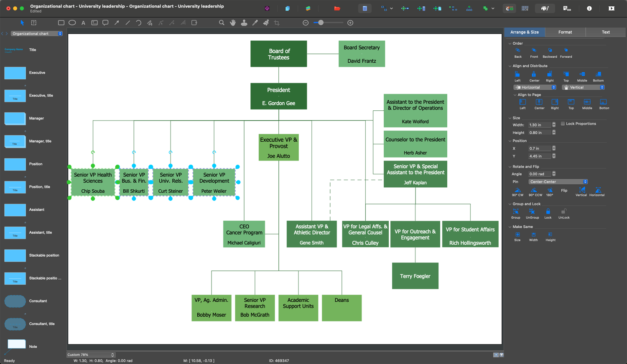The width and height of the screenshot is (627, 364).
Task: Click the zoom slider handle
Action: 321,23
